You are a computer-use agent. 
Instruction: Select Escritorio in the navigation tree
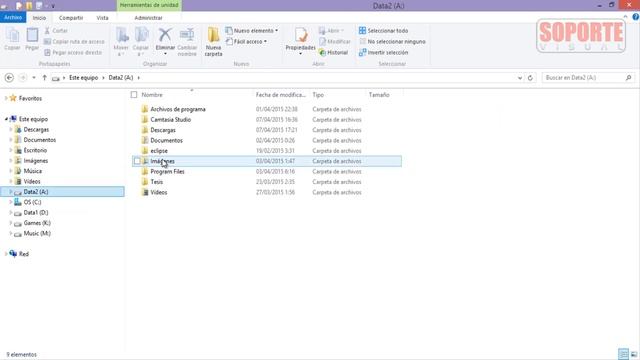35,150
